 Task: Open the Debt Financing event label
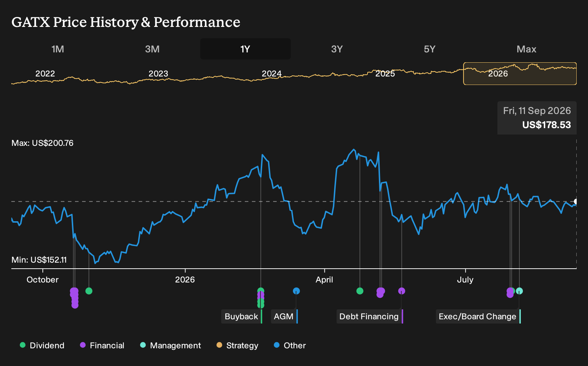click(x=369, y=316)
